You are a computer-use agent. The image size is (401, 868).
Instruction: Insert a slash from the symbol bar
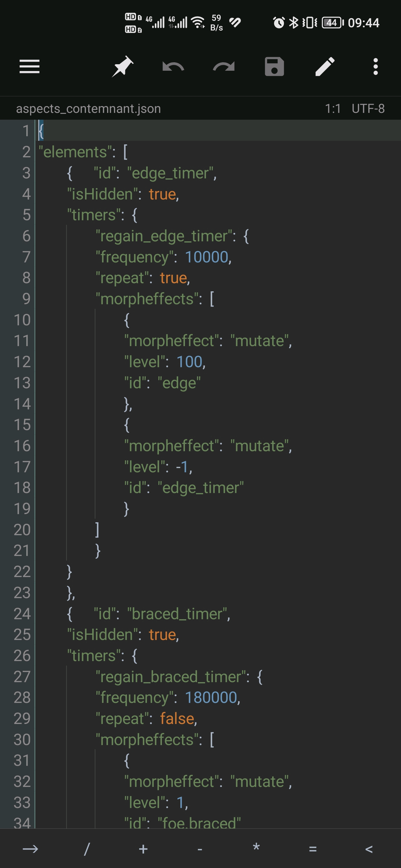coord(87,849)
